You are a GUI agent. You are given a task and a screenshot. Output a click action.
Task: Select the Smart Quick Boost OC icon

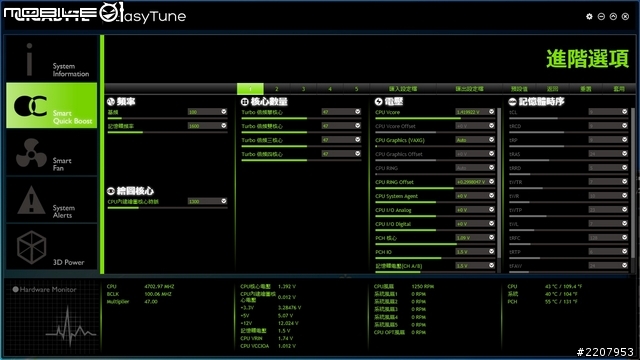coord(31,106)
